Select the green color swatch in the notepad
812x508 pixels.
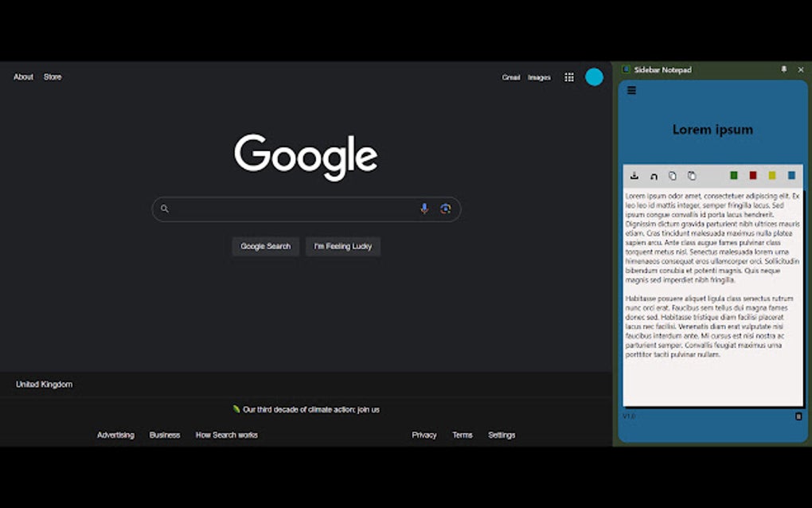point(733,174)
